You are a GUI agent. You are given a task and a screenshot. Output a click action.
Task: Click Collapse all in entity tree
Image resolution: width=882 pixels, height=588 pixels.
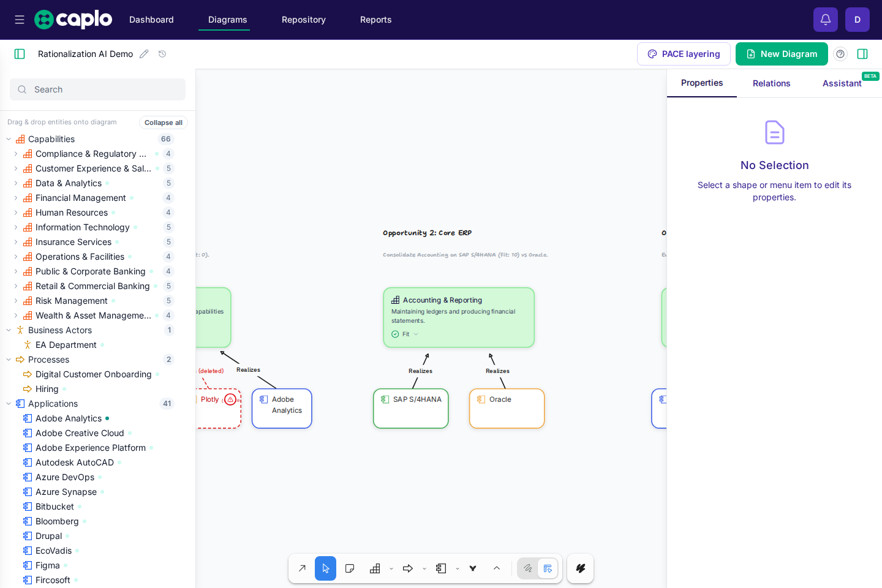[x=164, y=123]
